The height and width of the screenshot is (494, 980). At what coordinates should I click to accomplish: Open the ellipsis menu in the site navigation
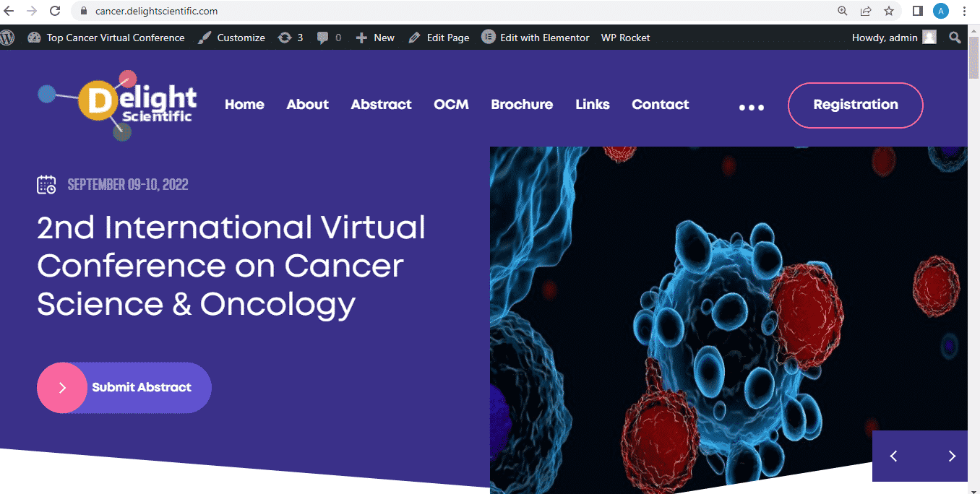coord(751,107)
